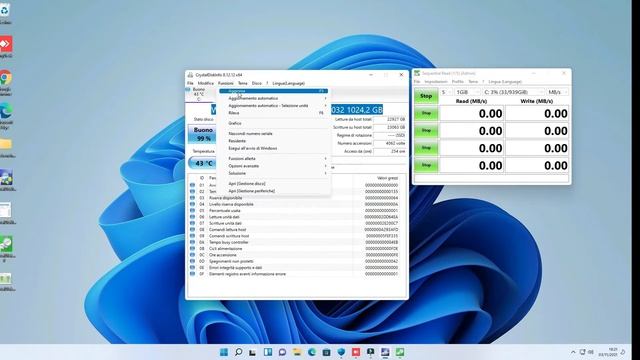
Task: Open Lingua(Language) menu in CrystalDiskInfo
Action: pyautogui.click(x=289, y=83)
